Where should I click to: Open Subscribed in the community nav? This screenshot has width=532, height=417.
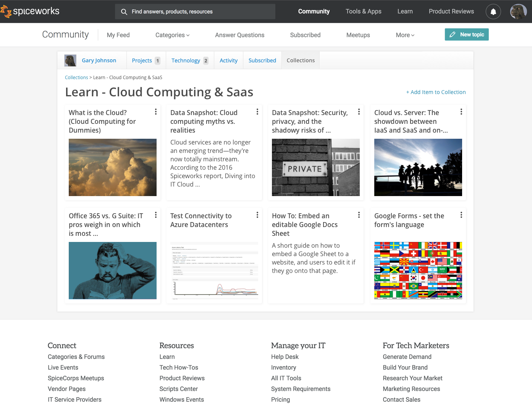click(305, 35)
